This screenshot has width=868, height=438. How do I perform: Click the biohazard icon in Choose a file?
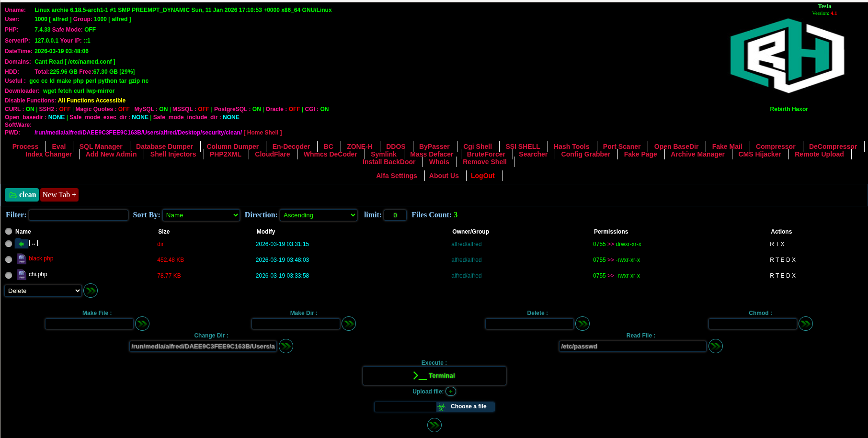click(441, 407)
